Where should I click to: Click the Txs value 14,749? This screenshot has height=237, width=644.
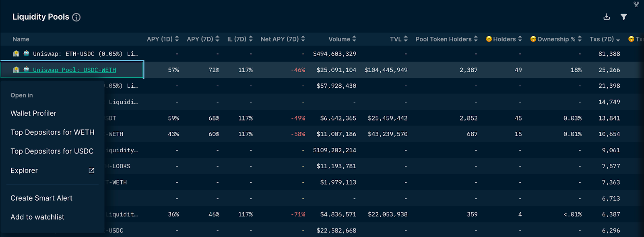click(x=609, y=102)
